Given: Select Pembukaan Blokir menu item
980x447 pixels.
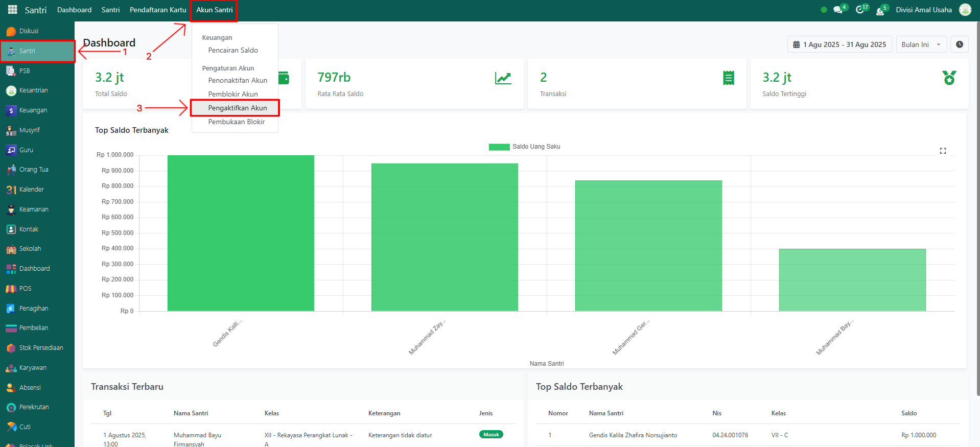Looking at the screenshot, I should [236, 122].
